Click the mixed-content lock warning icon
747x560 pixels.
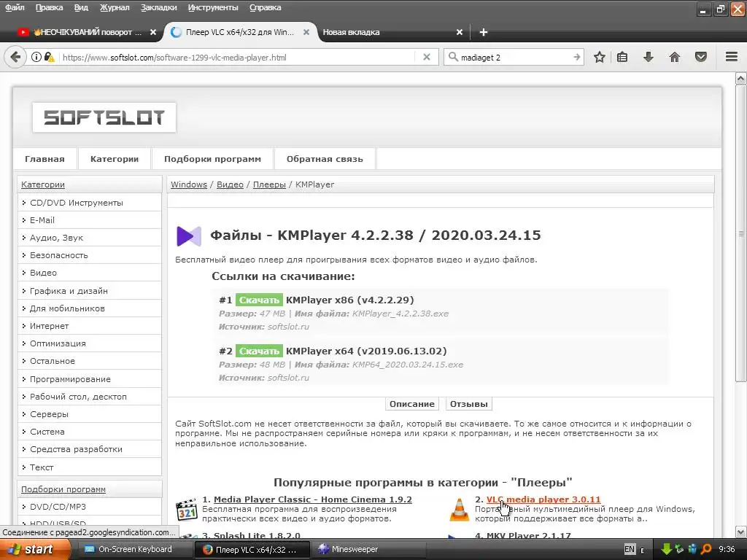pos(49,57)
